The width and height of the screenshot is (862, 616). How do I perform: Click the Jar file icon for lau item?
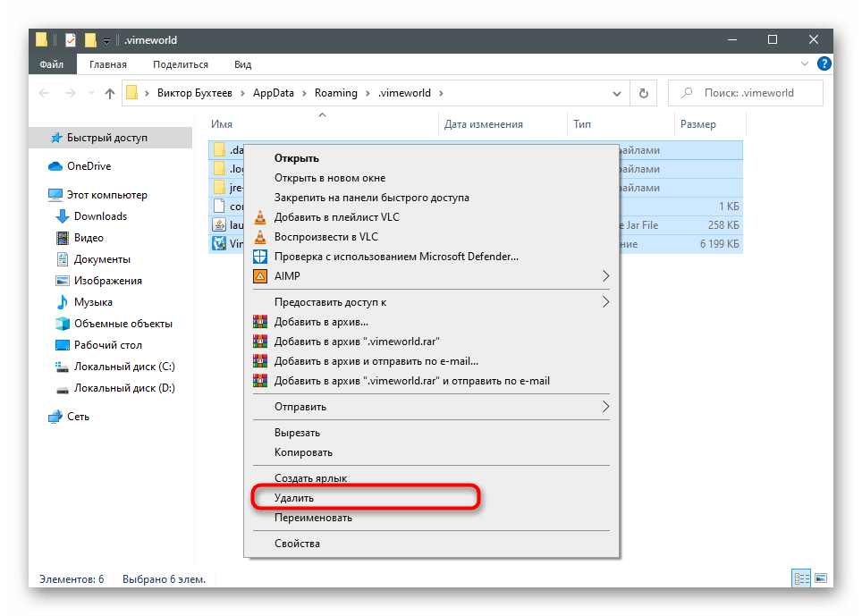pyautogui.click(x=219, y=224)
